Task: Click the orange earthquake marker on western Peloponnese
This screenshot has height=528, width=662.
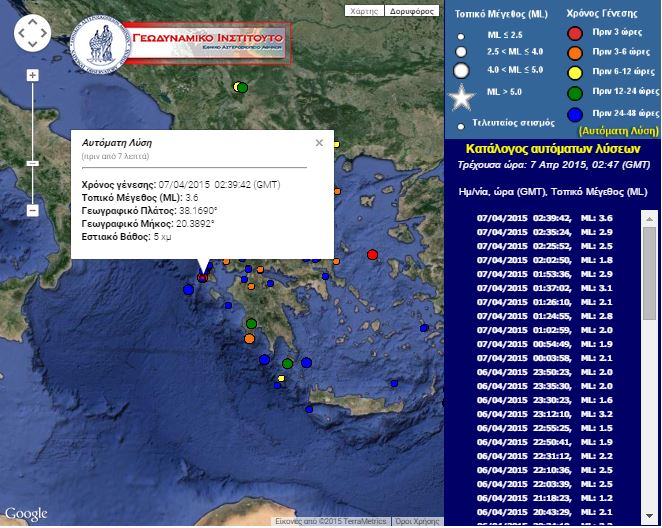Action: (x=249, y=339)
